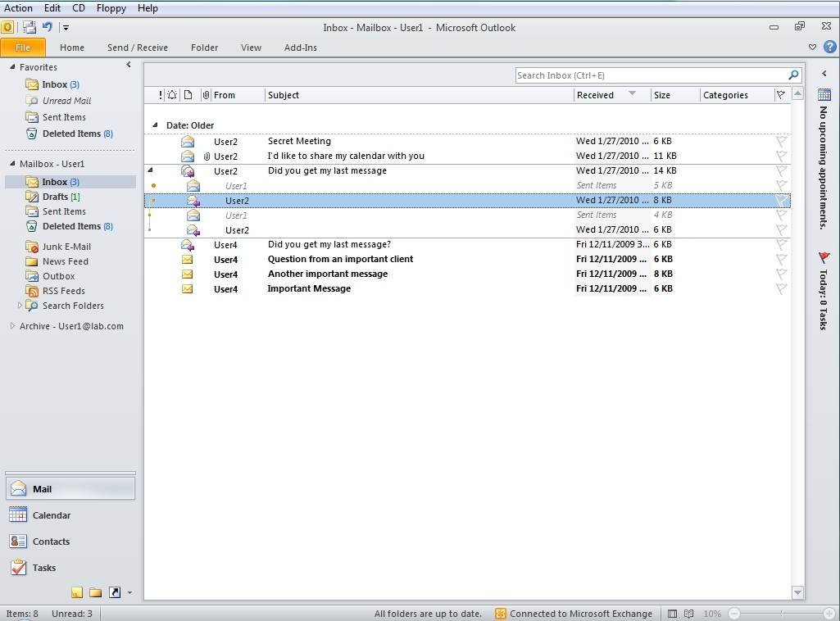This screenshot has height=621, width=840.
Task: Sort messages by Received column
Action: pyautogui.click(x=612, y=95)
